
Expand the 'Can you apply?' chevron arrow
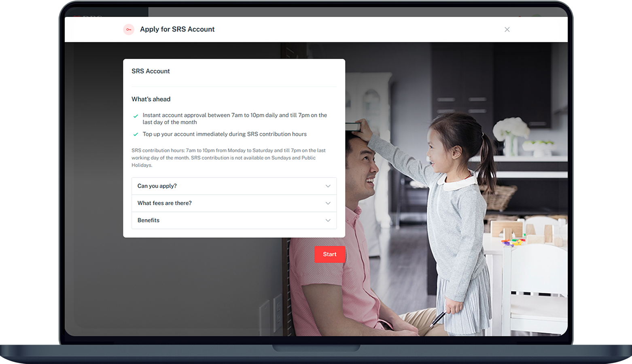tap(328, 186)
